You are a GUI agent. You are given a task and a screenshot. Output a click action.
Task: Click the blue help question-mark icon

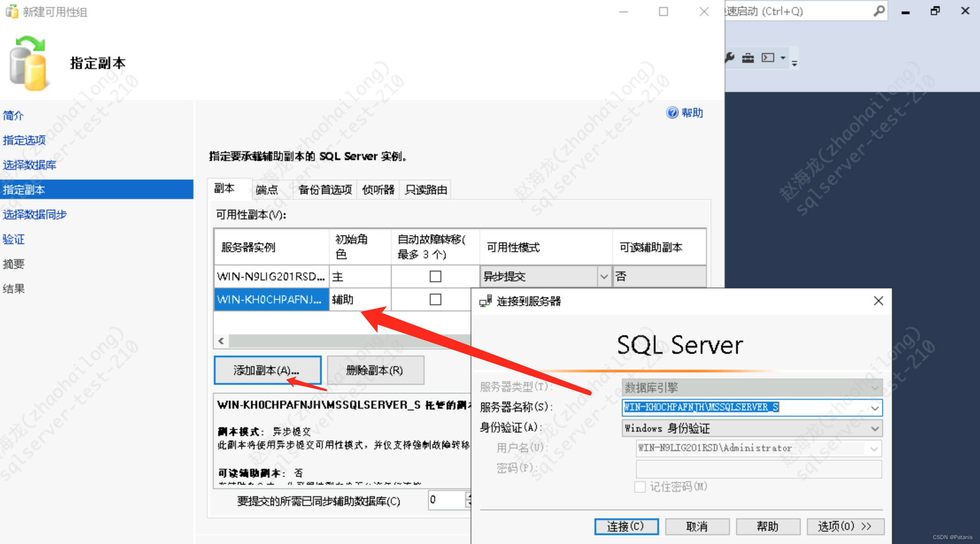click(672, 113)
